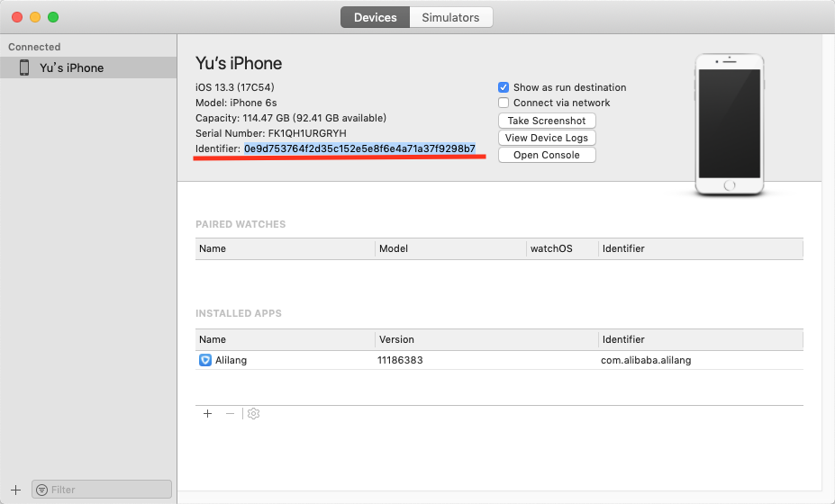Open the gear actions menu under apps

[253, 413]
